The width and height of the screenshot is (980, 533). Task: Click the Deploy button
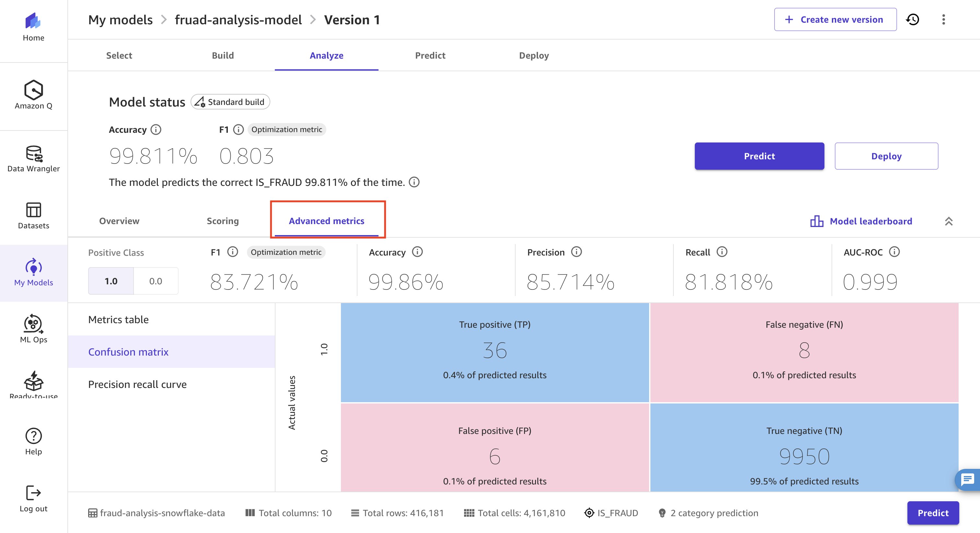click(886, 156)
